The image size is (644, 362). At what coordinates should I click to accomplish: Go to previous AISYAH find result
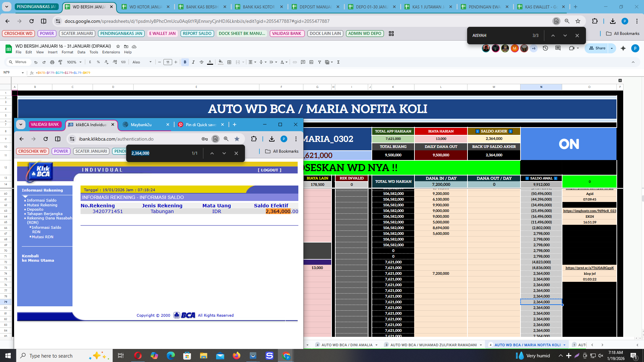pyautogui.click(x=553, y=36)
